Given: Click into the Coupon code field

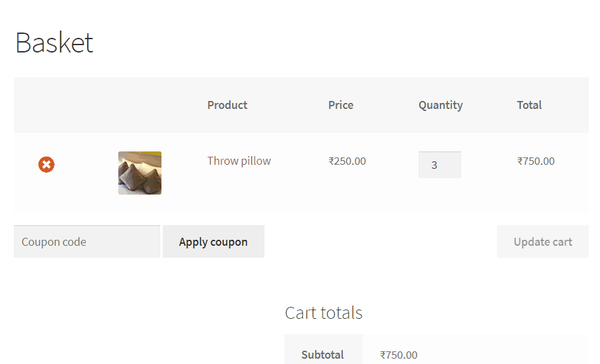Looking at the screenshot, I should click(86, 242).
